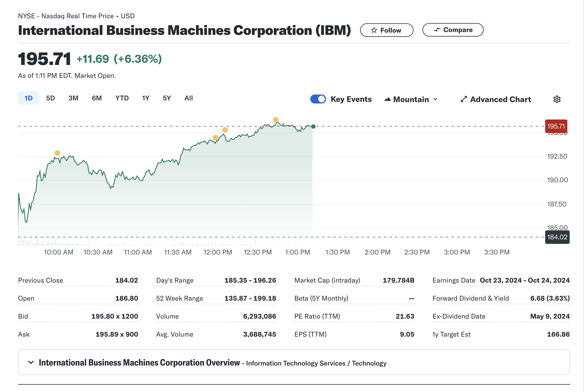Select the 1D chart range tab
Viewport: 584px width, 392px height.
click(29, 98)
